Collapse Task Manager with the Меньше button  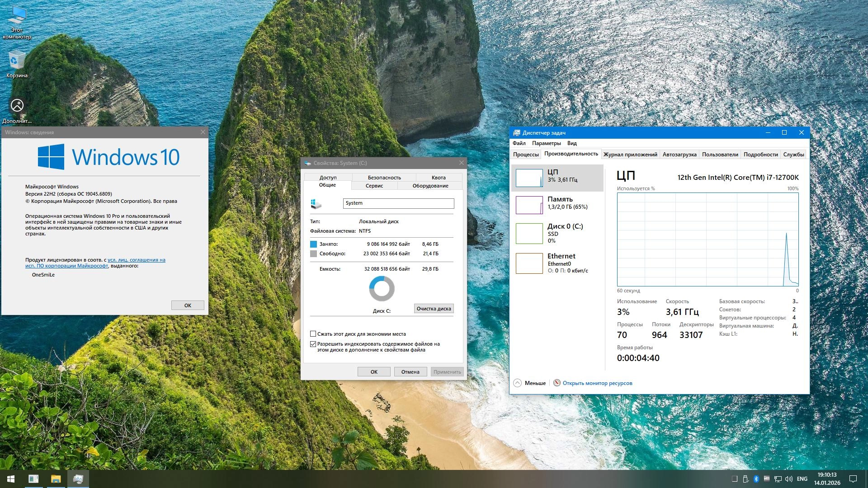pyautogui.click(x=530, y=383)
